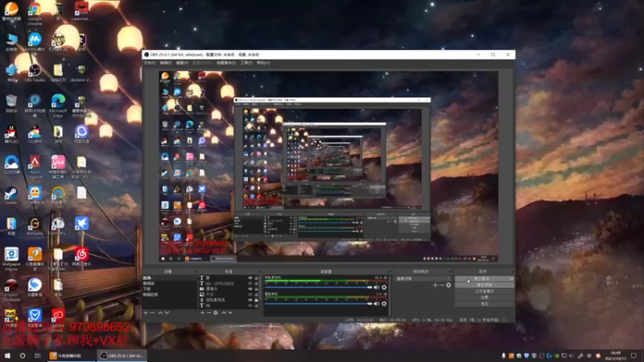Click the taskbar clock

tap(615, 356)
